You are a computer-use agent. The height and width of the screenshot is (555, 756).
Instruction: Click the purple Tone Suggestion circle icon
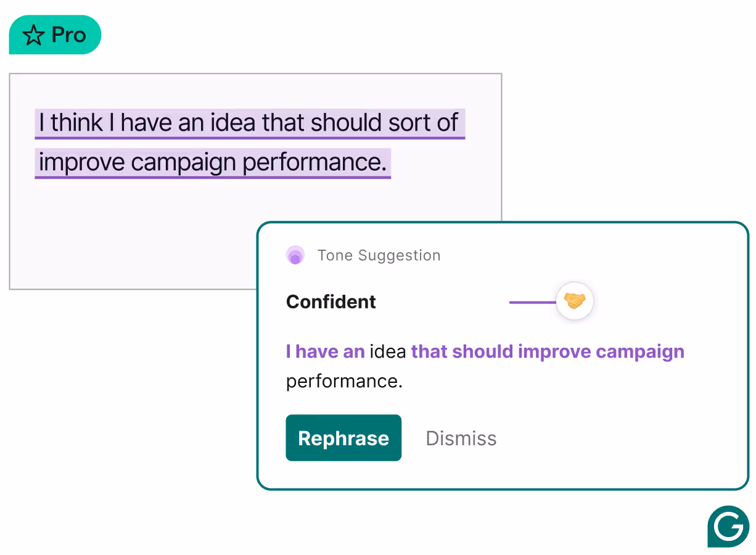click(x=295, y=255)
